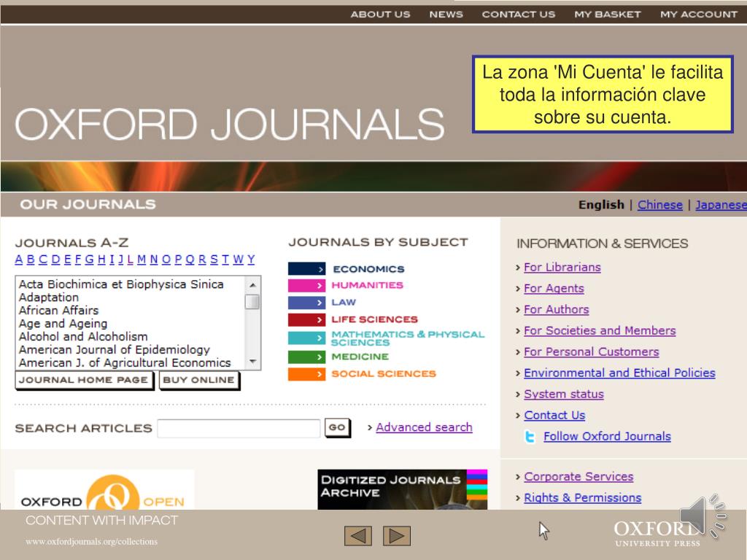
Task: Select Acta Biochimica et Biophysica Sinica
Action: point(121,284)
